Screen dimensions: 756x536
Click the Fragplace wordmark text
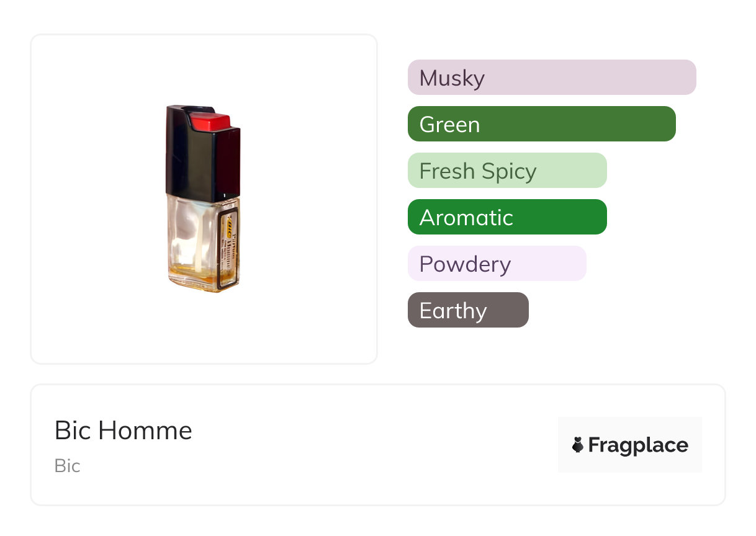coord(638,445)
